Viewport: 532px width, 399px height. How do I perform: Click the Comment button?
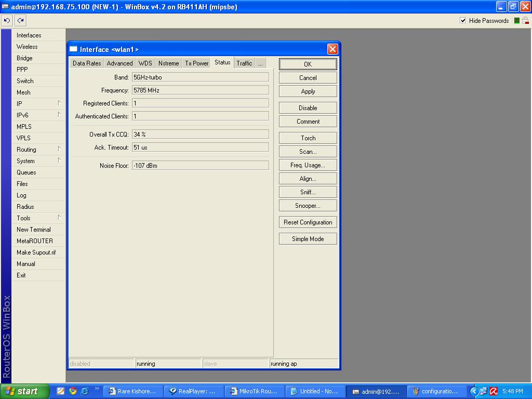[x=308, y=122]
